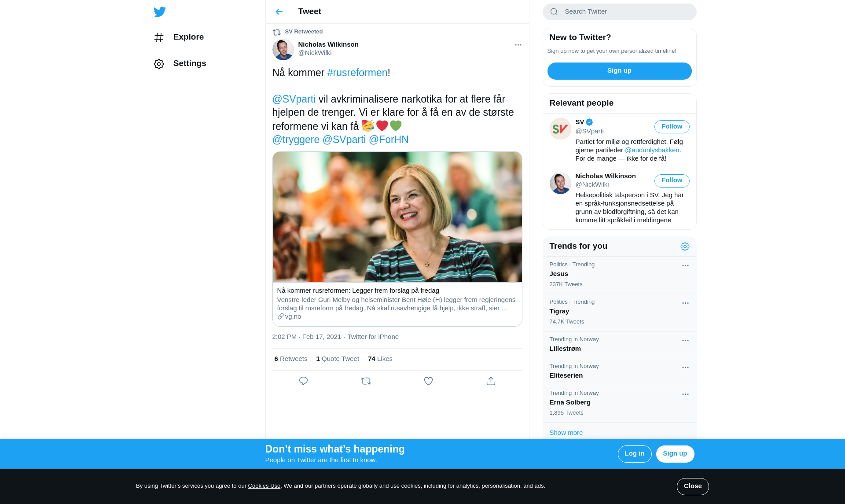Open Trends settings gear icon
This screenshot has width=845, height=504.
tap(685, 246)
